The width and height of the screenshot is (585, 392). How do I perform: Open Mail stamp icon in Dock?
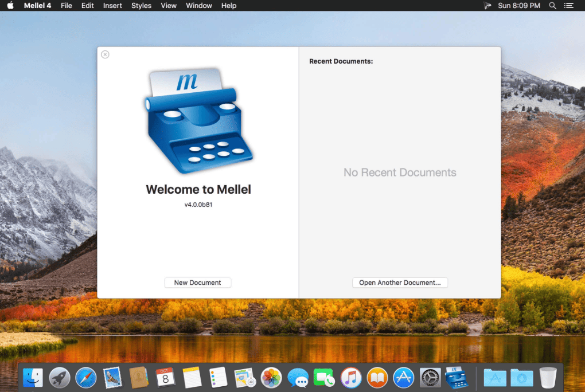coord(112,378)
